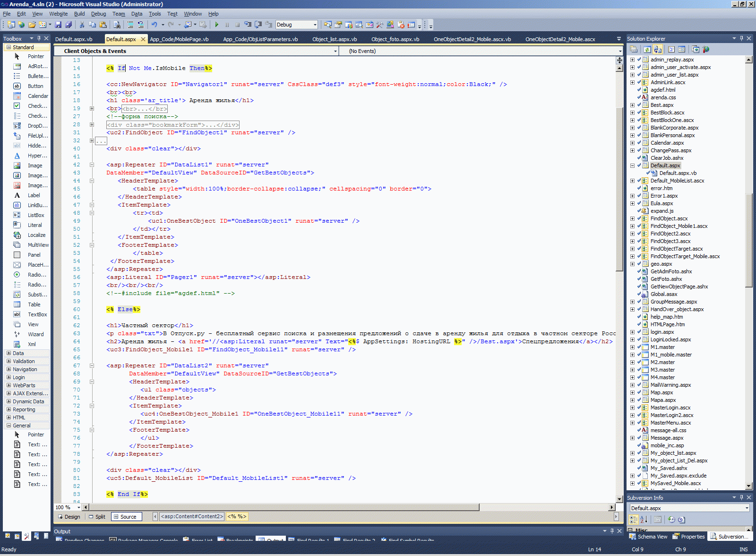Click Refresh icon in Solution Explorer
The image size is (756, 556).
coord(647,49)
